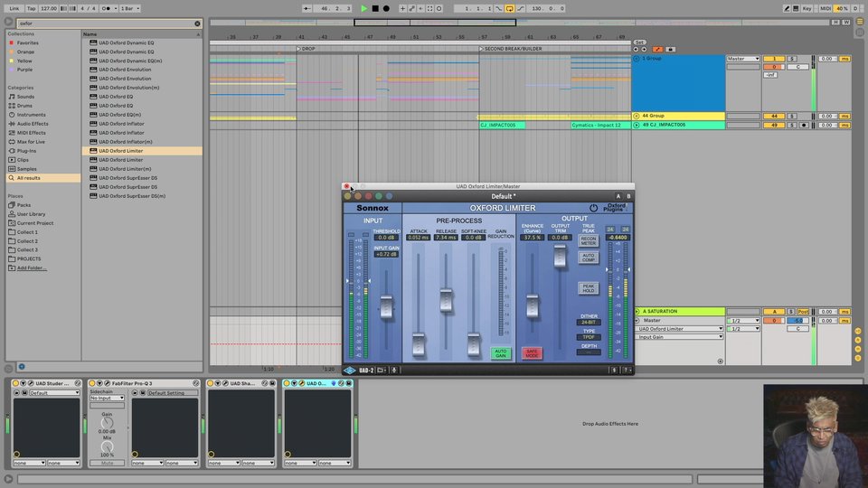
Task: Toggle track activator 49
Action: (x=774, y=125)
